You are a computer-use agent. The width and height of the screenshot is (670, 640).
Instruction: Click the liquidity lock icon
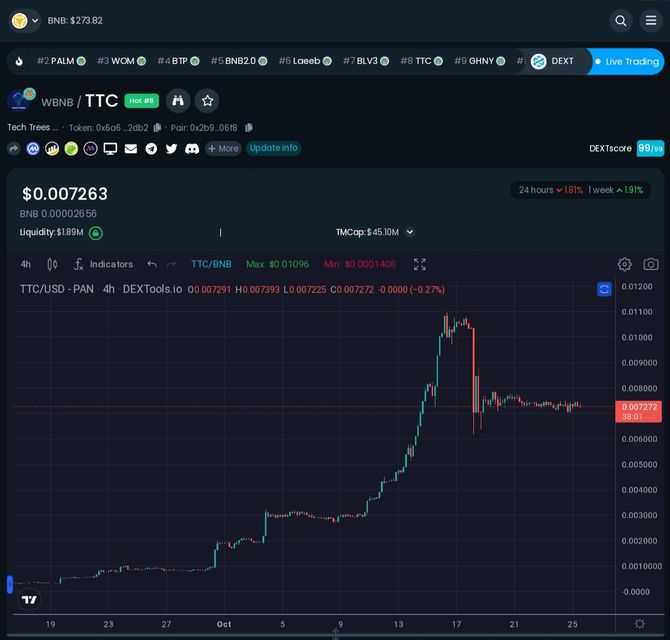96,233
